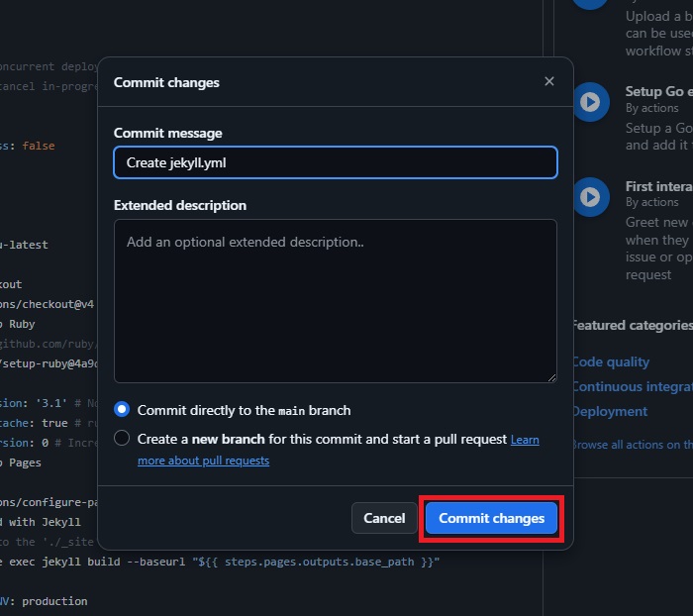Grab the Extended description resize handle
Image resolution: width=693 pixels, height=616 pixels.
(551, 377)
